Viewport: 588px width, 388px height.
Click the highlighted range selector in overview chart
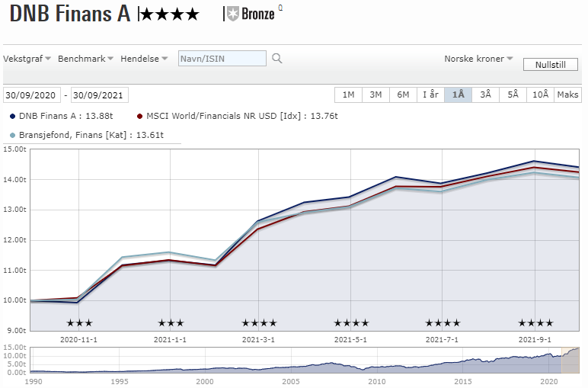coord(570,361)
